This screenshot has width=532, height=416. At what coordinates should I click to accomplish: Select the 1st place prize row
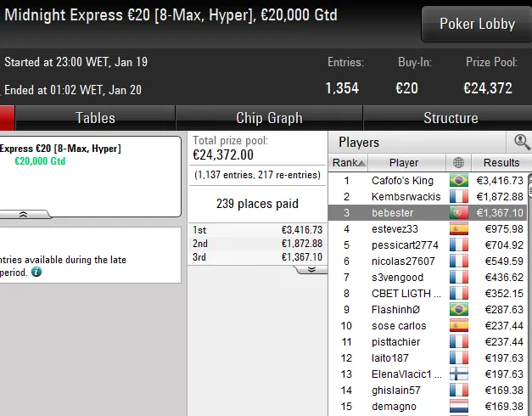tap(258, 230)
